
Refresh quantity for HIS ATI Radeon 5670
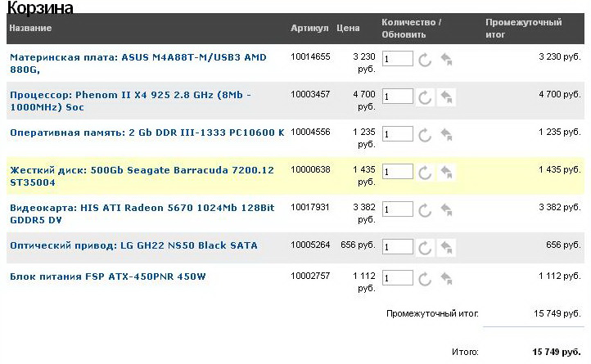(x=424, y=209)
